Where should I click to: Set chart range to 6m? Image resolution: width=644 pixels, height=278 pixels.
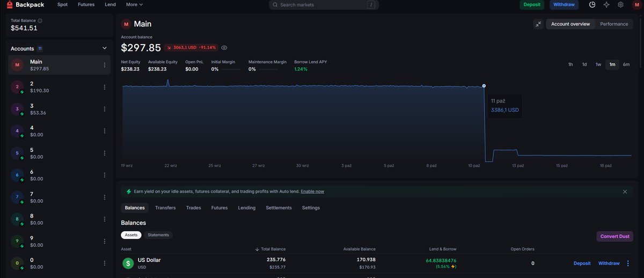coord(626,64)
